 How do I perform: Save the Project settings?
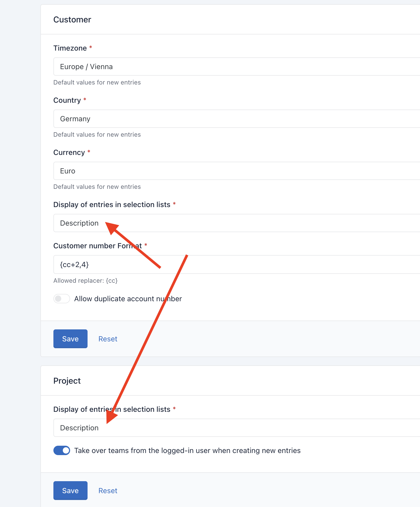[70, 490]
